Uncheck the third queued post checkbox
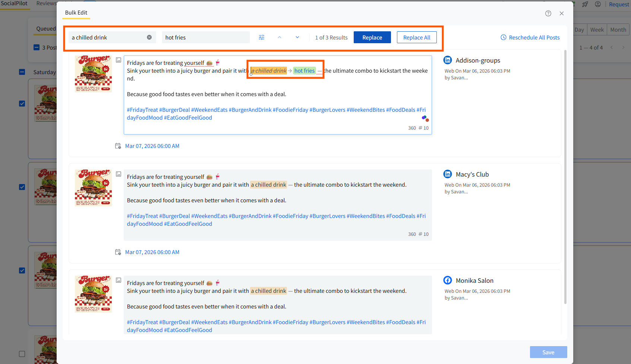Viewport: 631px width, 364px height. (22, 270)
